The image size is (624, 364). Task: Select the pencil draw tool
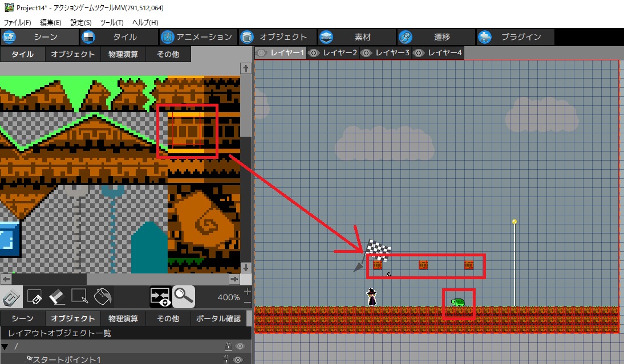(x=35, y=297)
